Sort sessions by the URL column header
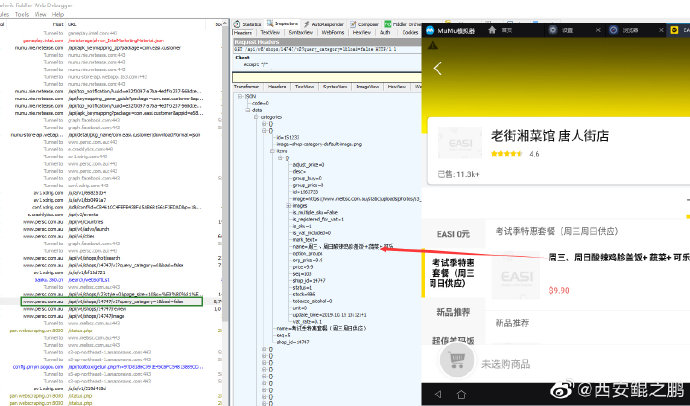The width and height of the screenshot is (690, 406). [72, 24]
